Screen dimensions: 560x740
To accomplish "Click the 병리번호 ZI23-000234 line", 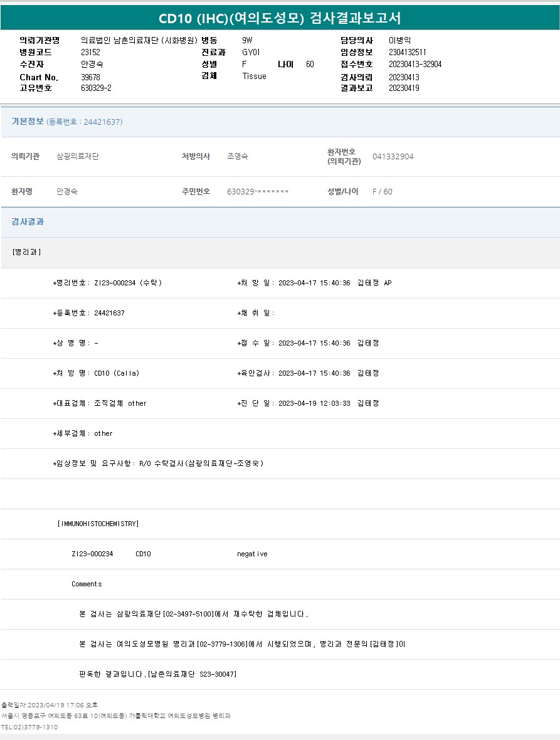I will coord(108,283).
